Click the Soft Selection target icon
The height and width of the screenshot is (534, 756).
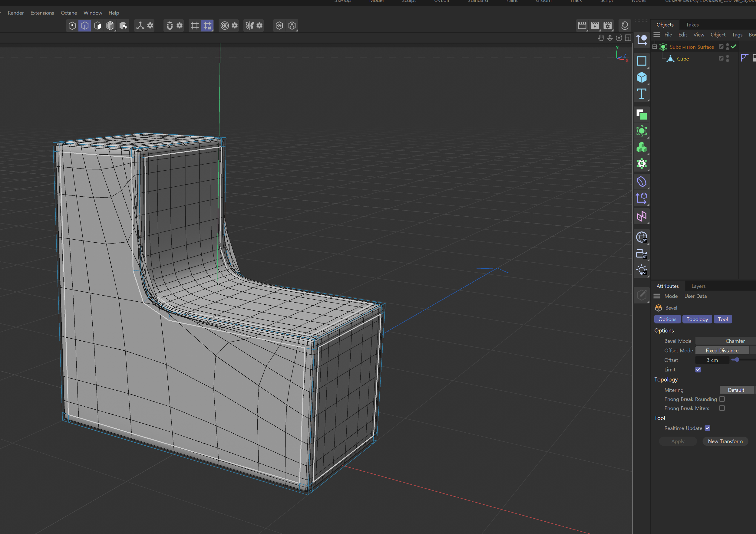(x=225, y=26)
